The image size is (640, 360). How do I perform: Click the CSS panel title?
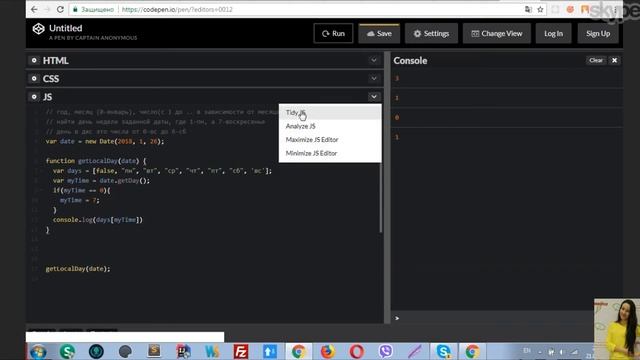51,78
